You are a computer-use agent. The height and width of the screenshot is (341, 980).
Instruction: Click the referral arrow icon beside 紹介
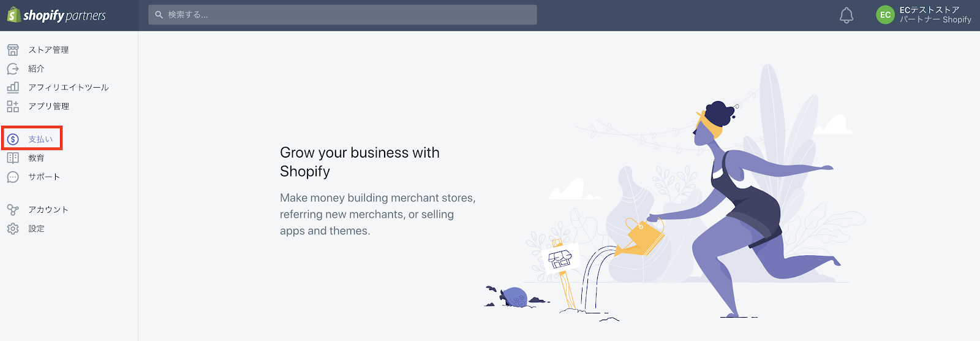coord(13,69)
